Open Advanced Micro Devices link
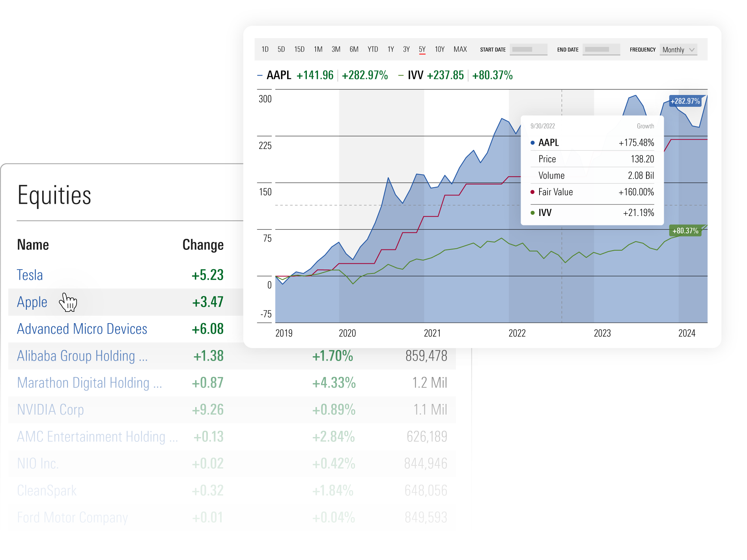Viewport: 747px width, 560px height. click(82, 329)
